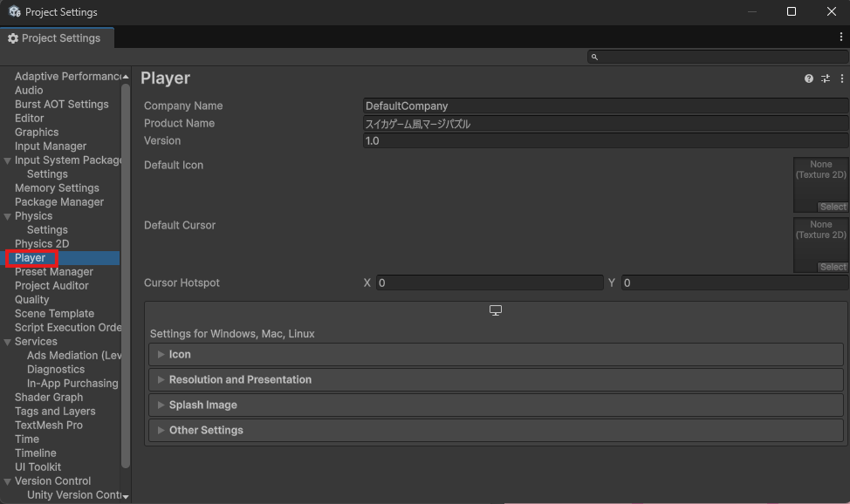The image size is (850, 504).
Task: Open UI Toolkit category
Action: point(38,467)
